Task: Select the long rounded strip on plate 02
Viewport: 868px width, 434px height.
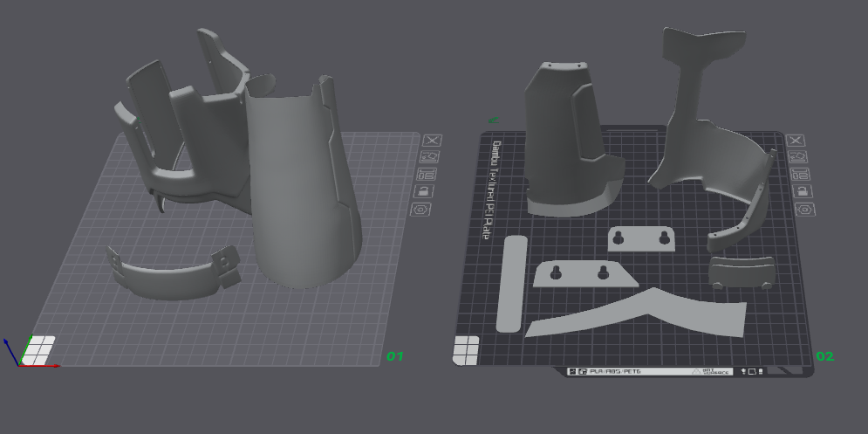Action: pyautogui.click(x=512, y=282)
